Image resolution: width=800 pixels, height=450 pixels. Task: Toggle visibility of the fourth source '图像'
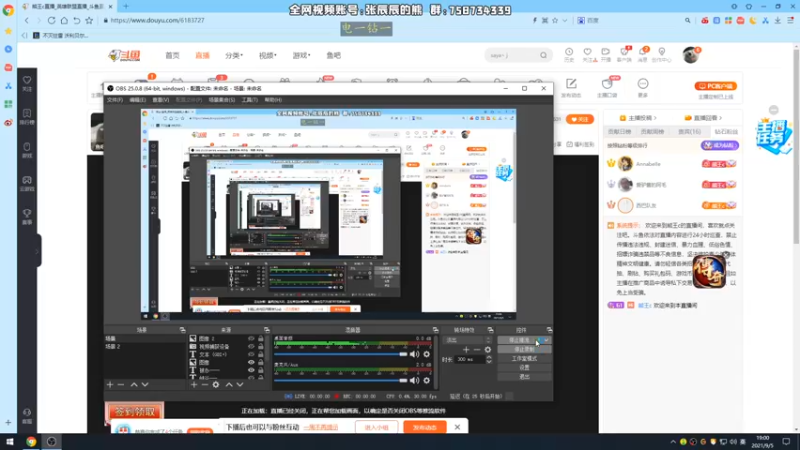click(x=251, y=362)
